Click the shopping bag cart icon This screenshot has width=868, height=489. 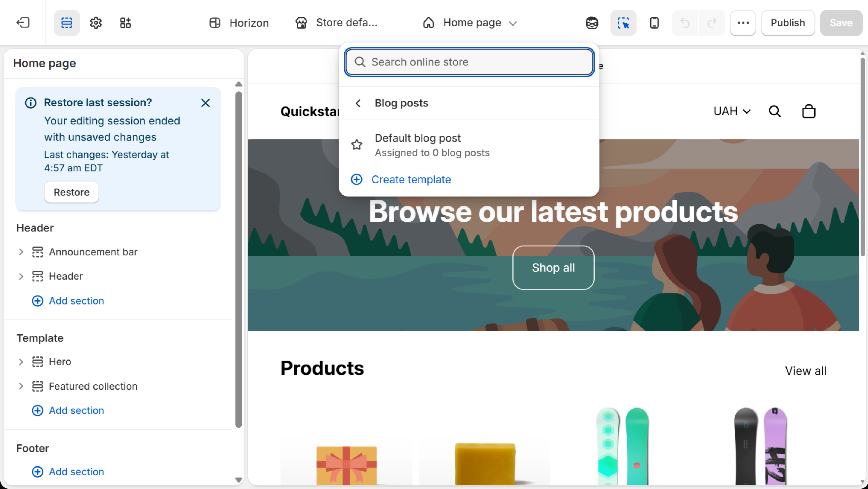point(808,111)
